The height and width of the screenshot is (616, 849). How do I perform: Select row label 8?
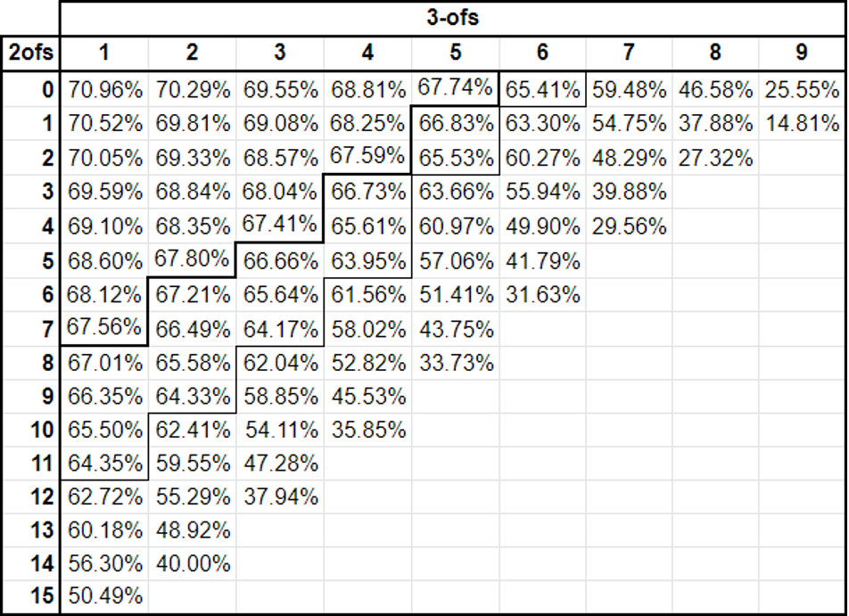pyautogui.click(x=30, y=363)
